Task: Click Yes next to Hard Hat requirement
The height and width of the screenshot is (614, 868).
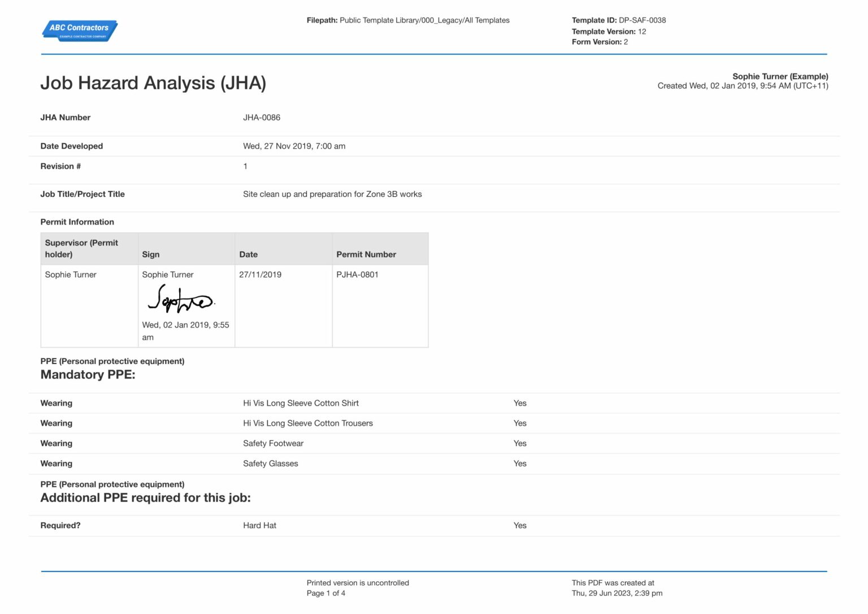Action: pos(520,525)
